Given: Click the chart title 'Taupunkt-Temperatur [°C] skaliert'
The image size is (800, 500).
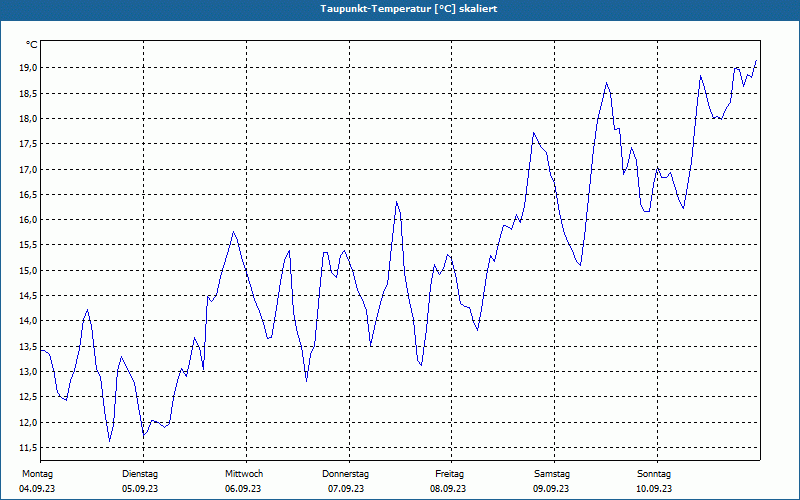Looking at the screenshot, I should pyautogui.click(x=408, y=9).
